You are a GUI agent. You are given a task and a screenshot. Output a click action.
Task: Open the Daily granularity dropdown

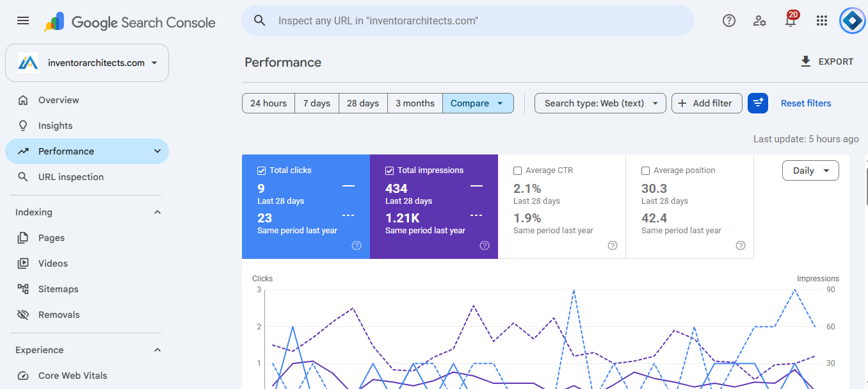coord(810,170)
